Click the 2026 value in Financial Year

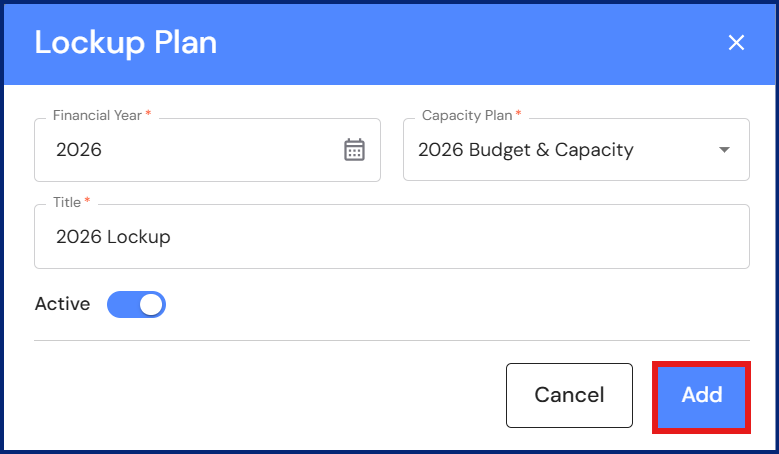click(79, 150)
